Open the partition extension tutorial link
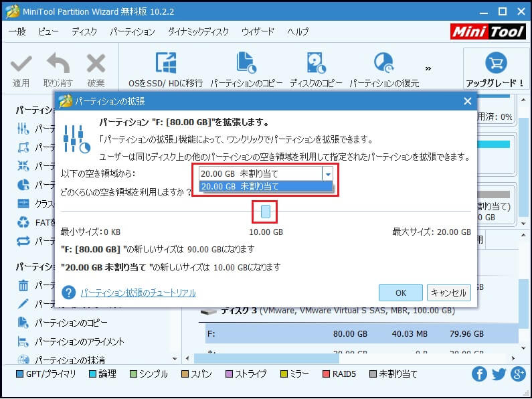Screen dimensions: 532x399 (x=139, y=293)
